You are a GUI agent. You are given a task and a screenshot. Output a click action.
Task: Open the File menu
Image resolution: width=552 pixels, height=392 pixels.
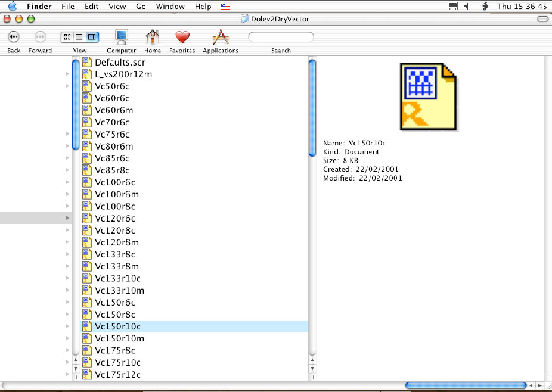pyautogui.click(x=68, y=7)
